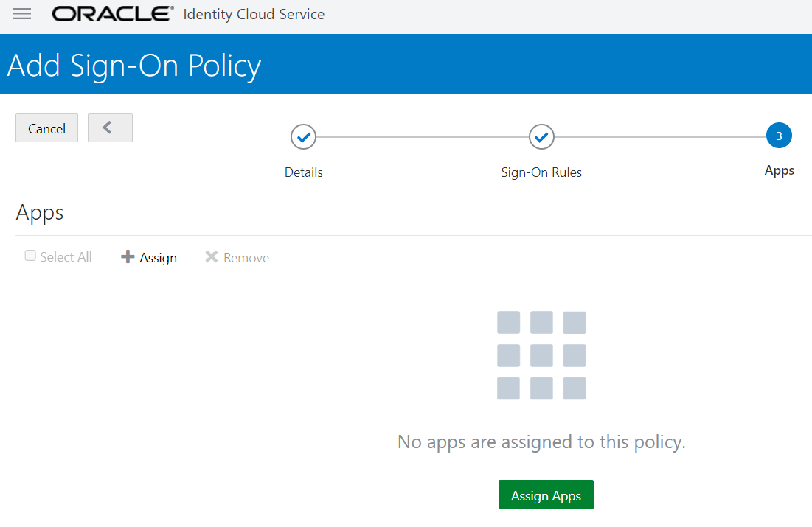Select the Apps step label

click(779, 170)
